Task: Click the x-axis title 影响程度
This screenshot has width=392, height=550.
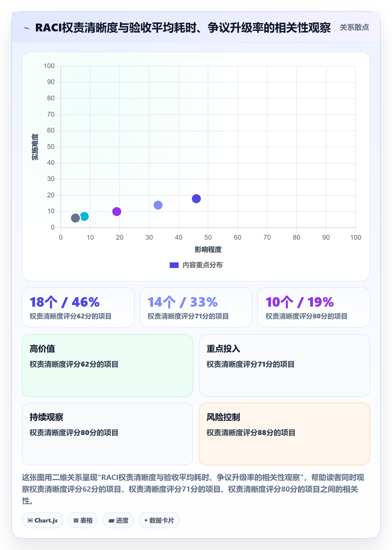Action: [208, 249]
